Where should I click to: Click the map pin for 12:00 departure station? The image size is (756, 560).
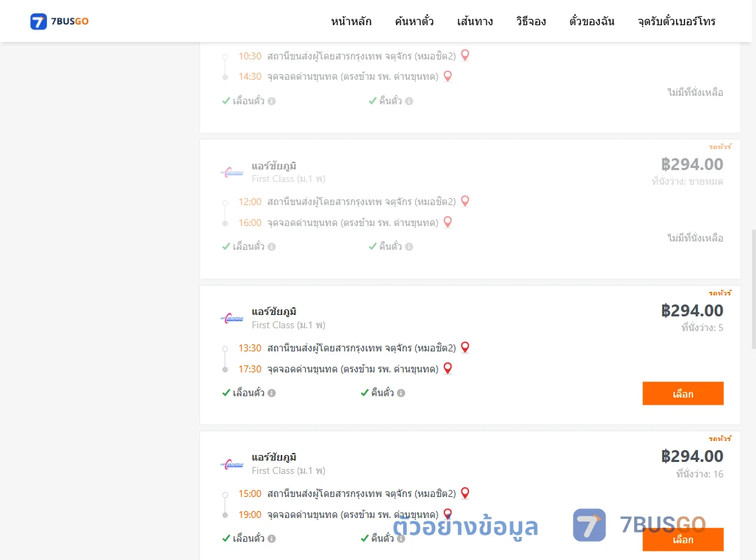(x=465, y=201)
